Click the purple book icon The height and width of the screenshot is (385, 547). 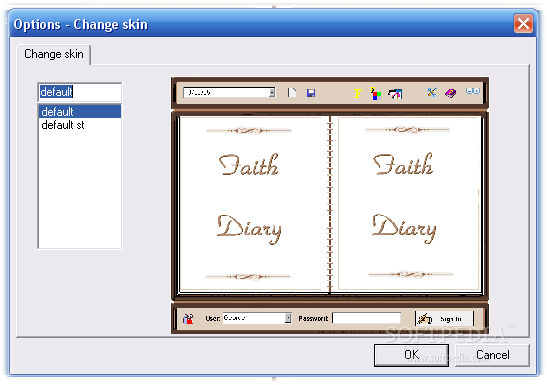click(x=450, y=93)
